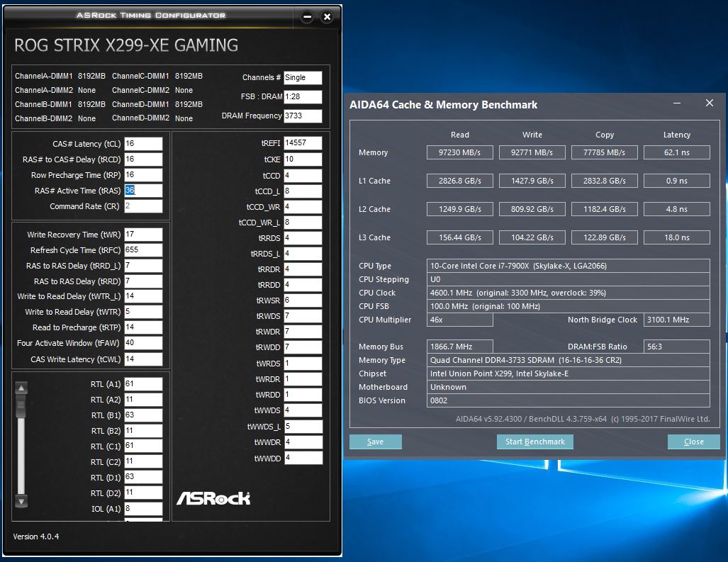Click the L1 Cache Read 2826.8 GB/s value

[x=459, y=181]
